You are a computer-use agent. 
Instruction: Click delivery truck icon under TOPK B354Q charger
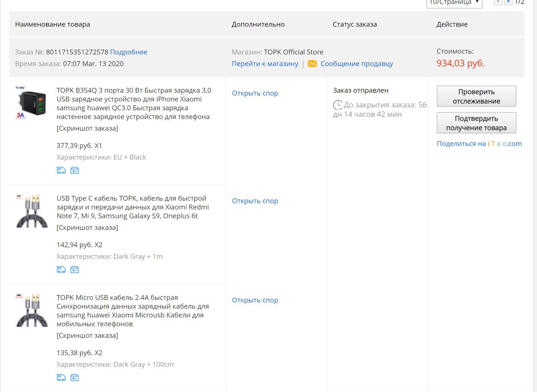pos(61,170)
